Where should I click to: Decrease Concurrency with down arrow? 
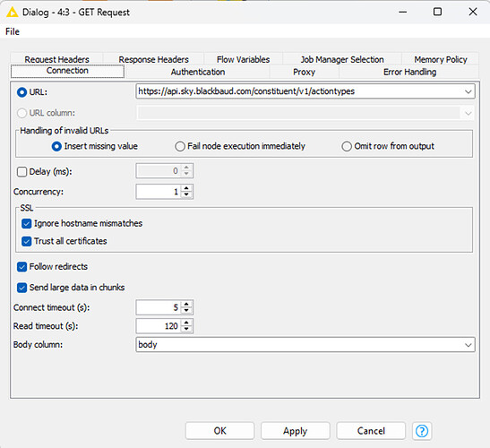pyautogui.click(x=186, y=194)
